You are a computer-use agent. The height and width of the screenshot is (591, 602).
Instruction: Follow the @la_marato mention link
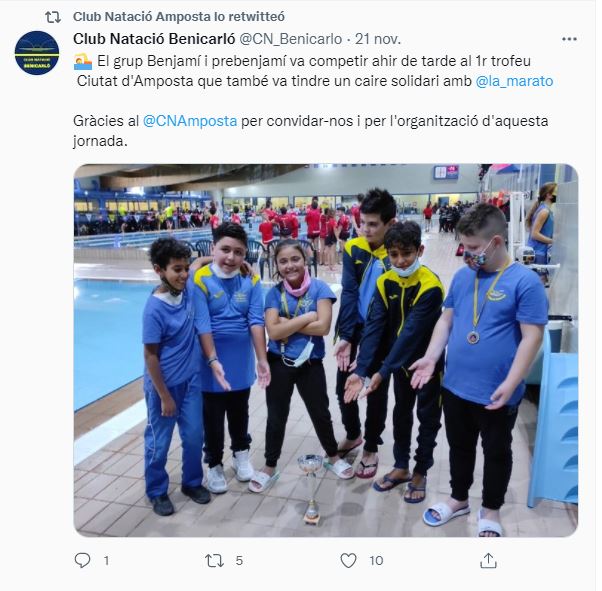tap(514, 81)
